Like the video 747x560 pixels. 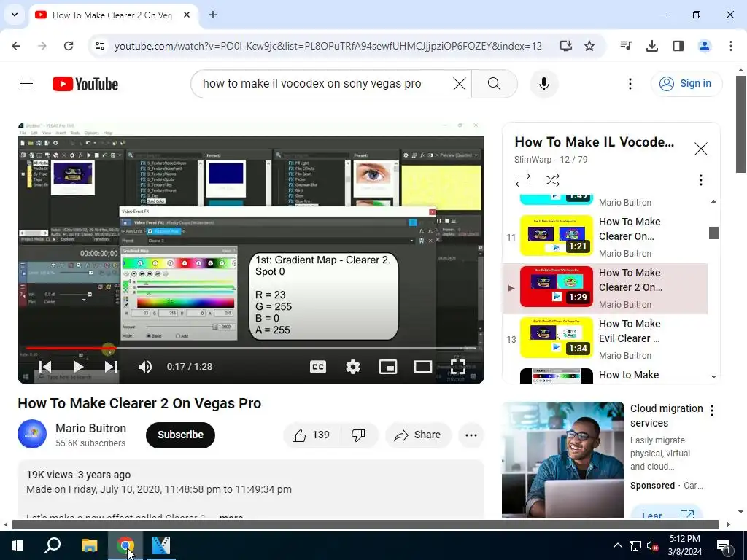pos(311,435)
